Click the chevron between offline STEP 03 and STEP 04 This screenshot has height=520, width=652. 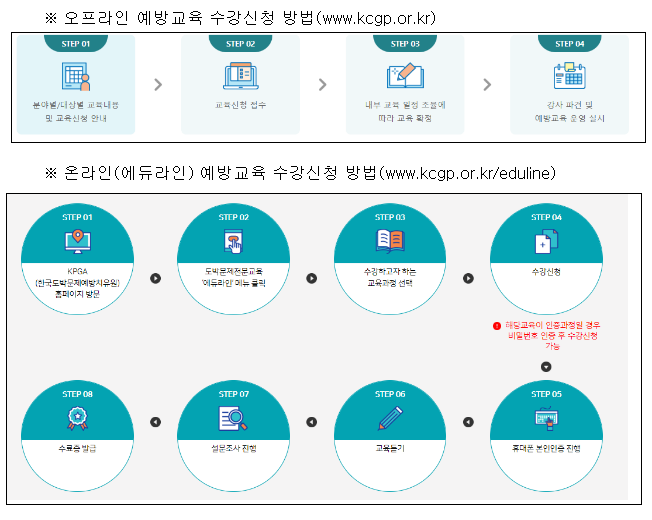[x=487, y=85]
